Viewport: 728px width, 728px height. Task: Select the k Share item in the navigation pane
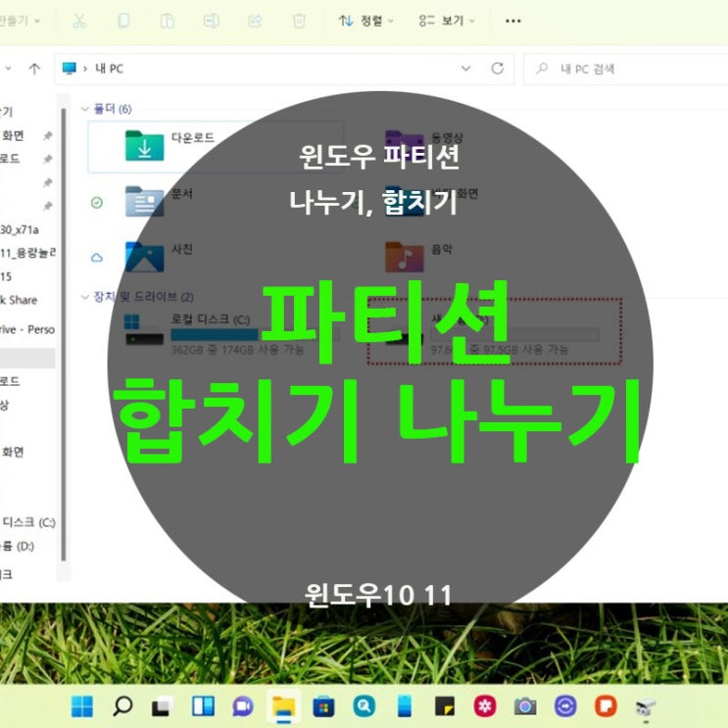(x=19, y=301)
